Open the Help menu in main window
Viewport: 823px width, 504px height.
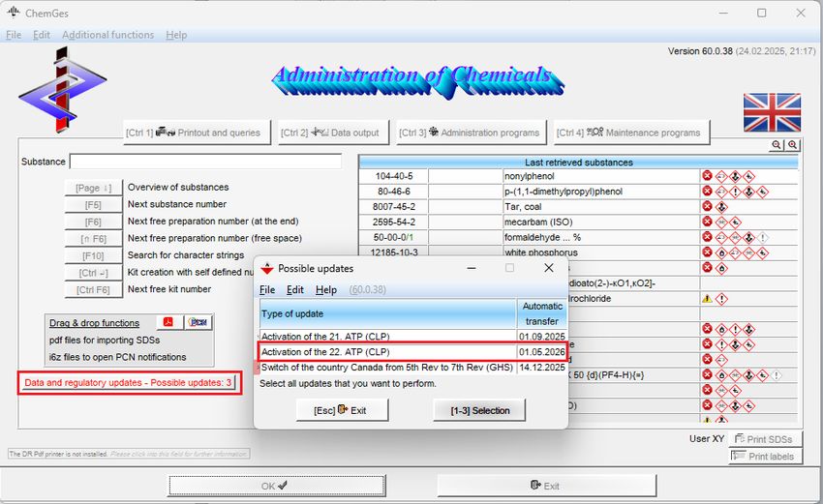[176, 35]
